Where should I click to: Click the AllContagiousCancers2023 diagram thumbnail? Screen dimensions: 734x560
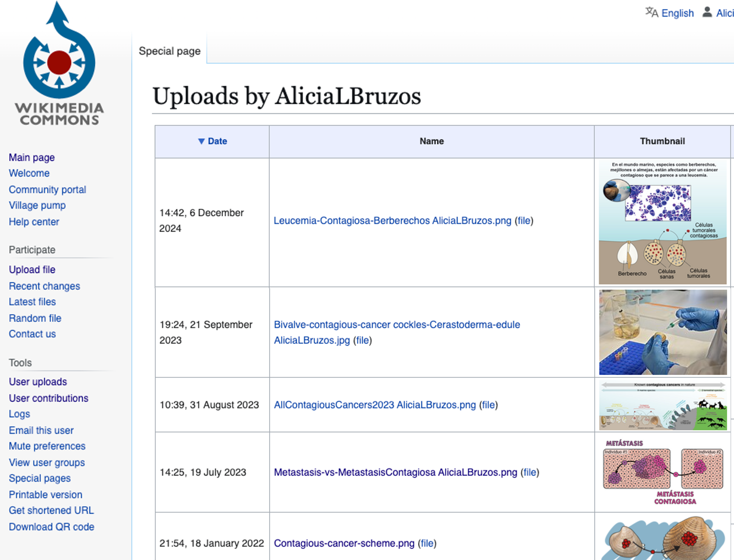(x=663, y=405)
